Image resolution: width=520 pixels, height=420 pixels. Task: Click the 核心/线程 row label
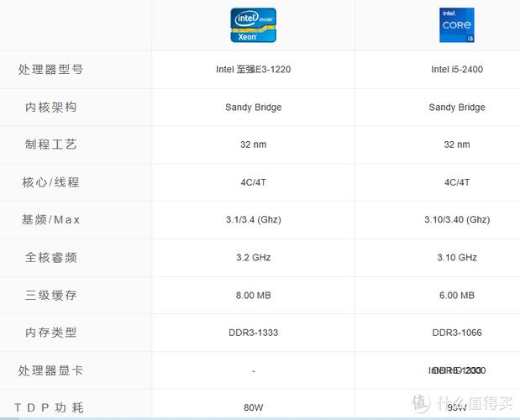click(50, 182)
